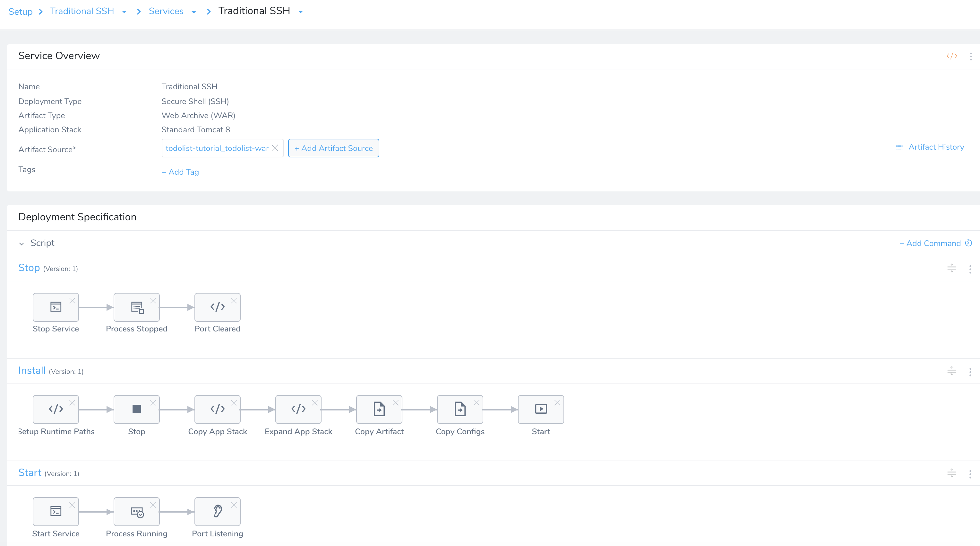Open YAML code view of Service Overview
This screenshot has width=980, height=546.
click(951, 56)
